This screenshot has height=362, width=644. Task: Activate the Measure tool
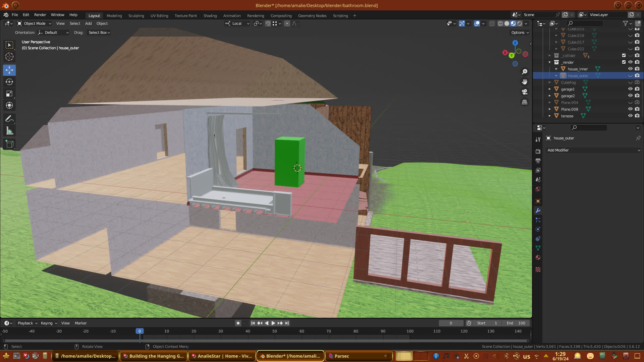pyautogui.click(x=9, y=131)
